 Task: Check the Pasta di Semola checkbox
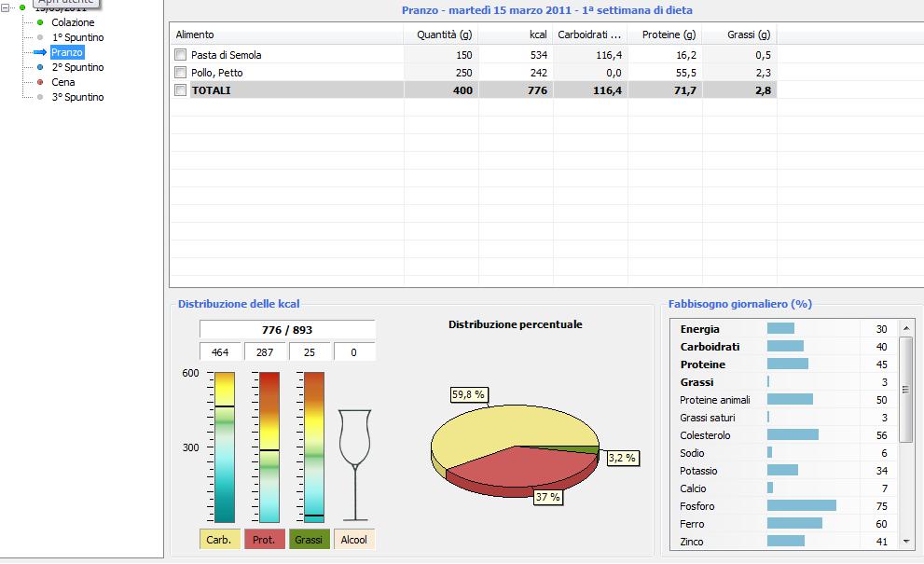pyautogui.click(x=180, y=55)
